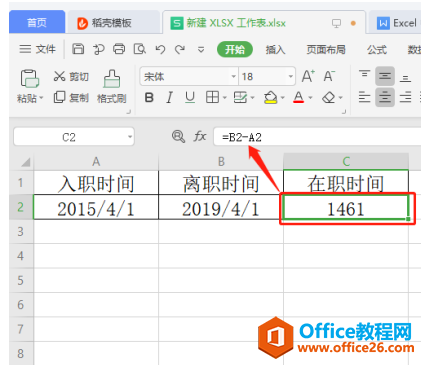Click the Name Box showing C2
Viewport: 421px width, 365px height.
(x=74, y=137)
